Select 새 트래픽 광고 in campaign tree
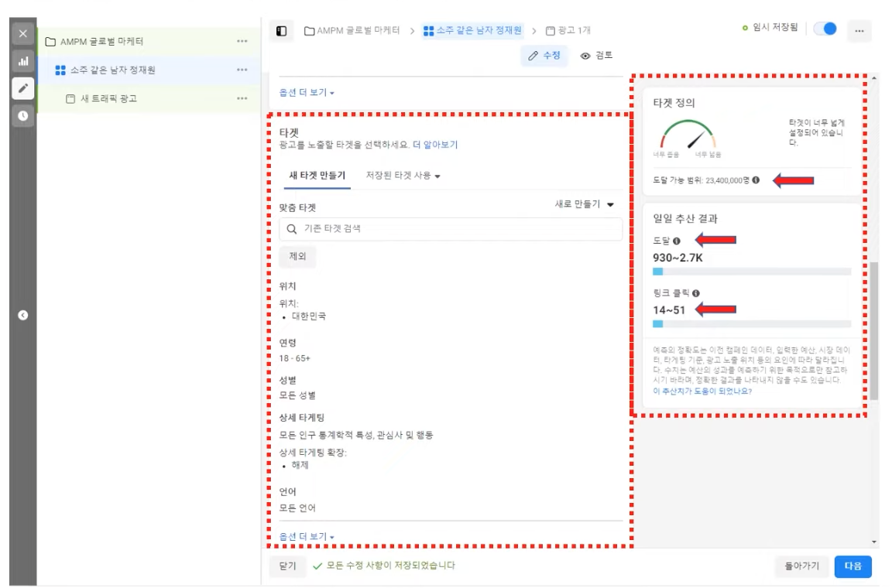The image size is (892, 588). click(x=108, y=99)
